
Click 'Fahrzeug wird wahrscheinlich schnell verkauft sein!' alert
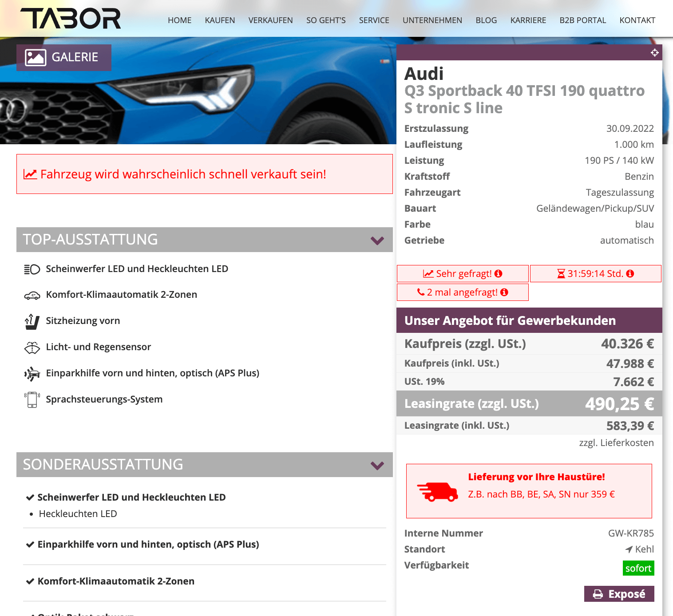click(205, 174)
